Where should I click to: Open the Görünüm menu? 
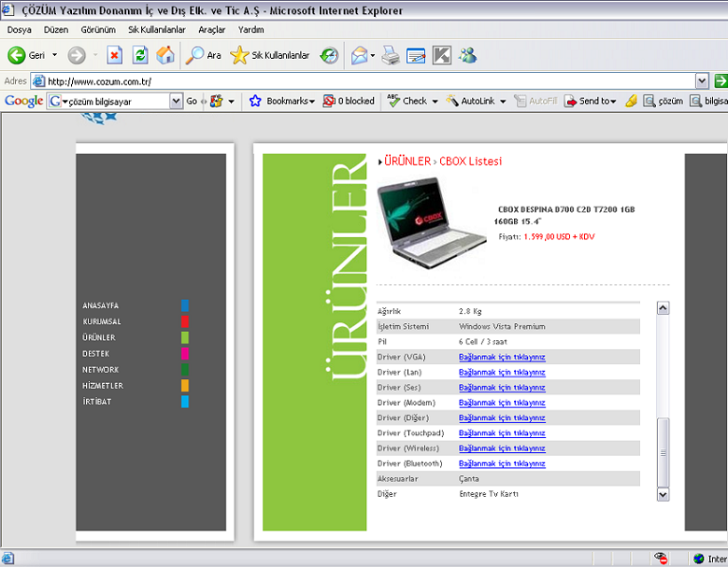click(x=98, y=30)
